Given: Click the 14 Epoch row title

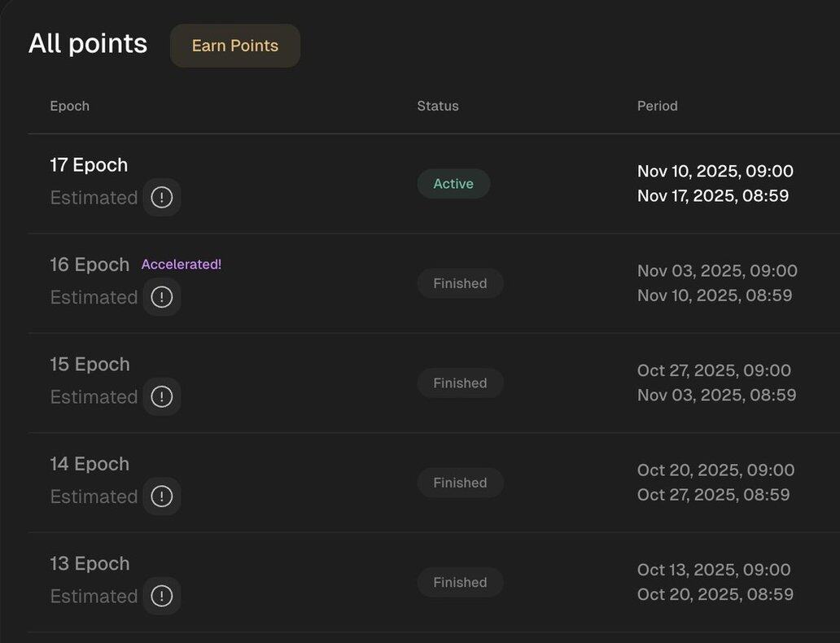Looking at the screenshot, I should click(x=90, y=464).
